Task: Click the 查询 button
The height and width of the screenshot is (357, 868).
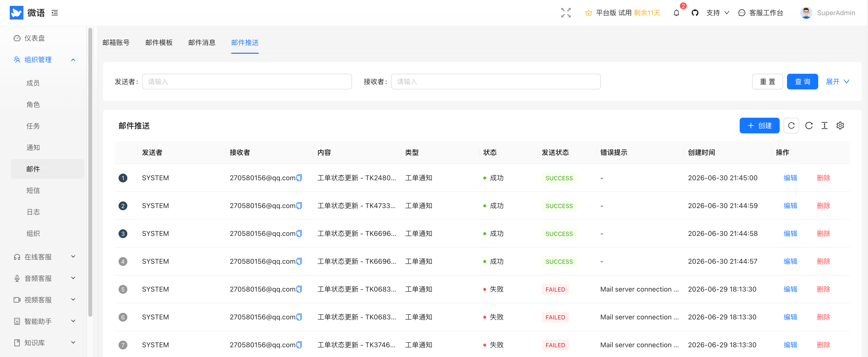Action: [803, 82]
